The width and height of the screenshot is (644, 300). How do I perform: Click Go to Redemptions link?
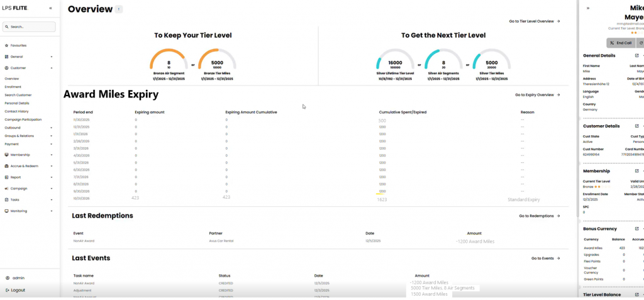pyautogui.click(x=539, y=216)
